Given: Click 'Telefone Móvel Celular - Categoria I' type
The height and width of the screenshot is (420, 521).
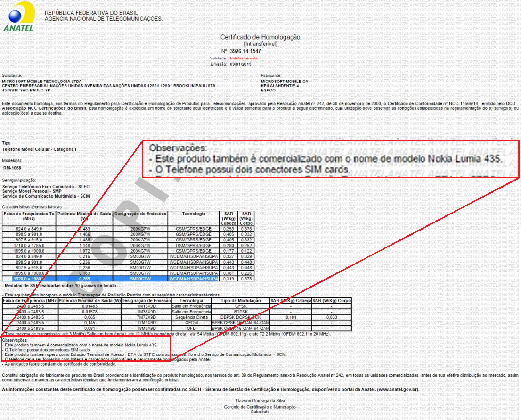Looking at the screenshot, I should click(x=39, y=149).
